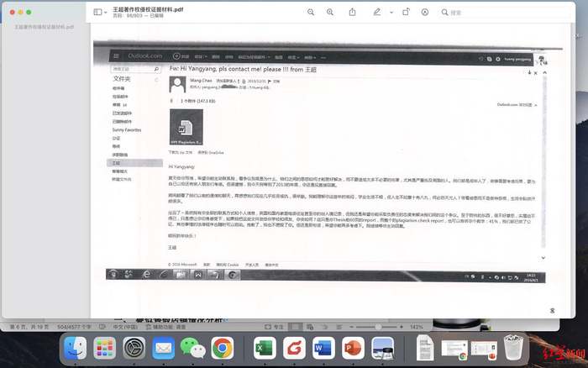Click the '1 个附件 (147.3 KB)' text in the PDF
The image size is (588, 368).
coord(198,101)
